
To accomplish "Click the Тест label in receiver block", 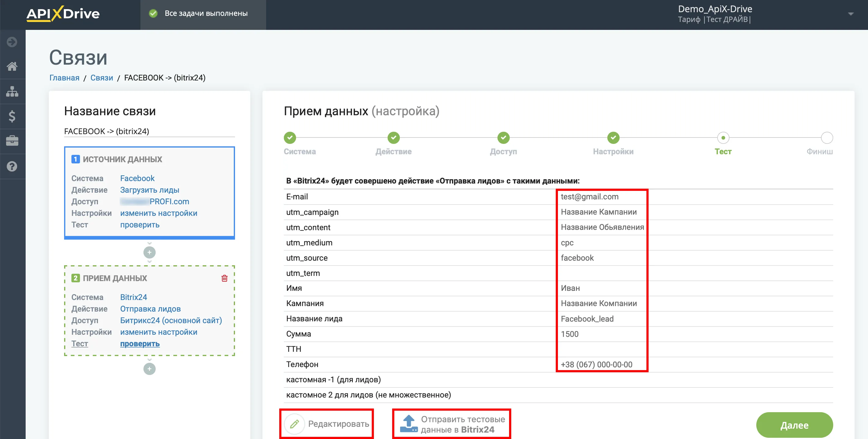I will point(80,343).
